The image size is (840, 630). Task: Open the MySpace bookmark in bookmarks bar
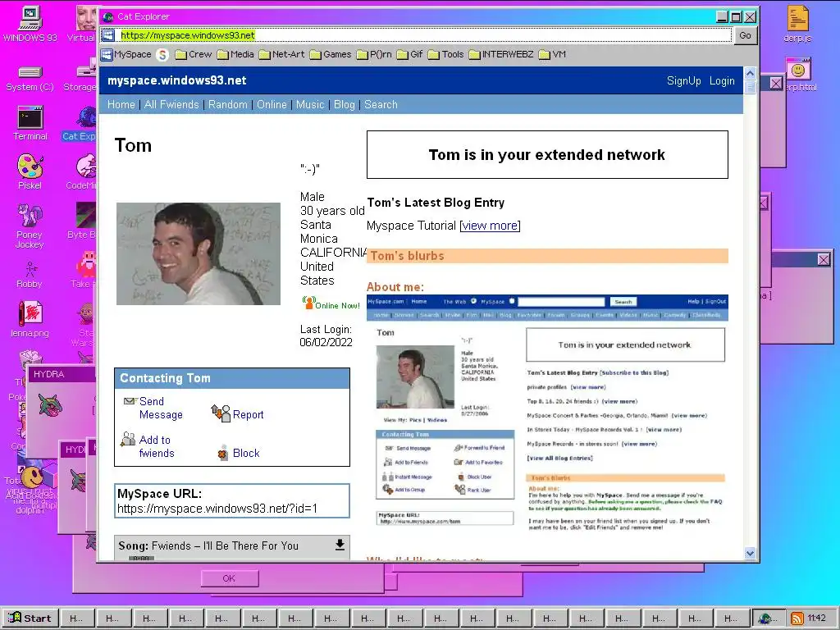pos(126,54)
